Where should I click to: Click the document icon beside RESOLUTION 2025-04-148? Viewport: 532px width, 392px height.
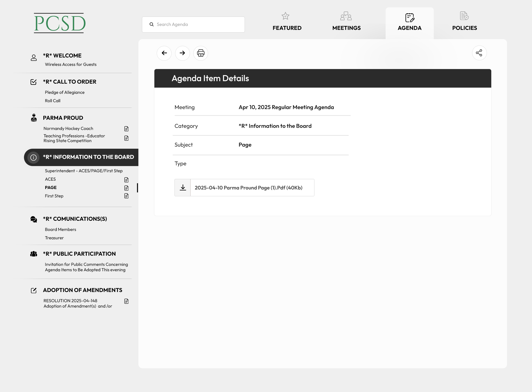click(x=126, y=301)
